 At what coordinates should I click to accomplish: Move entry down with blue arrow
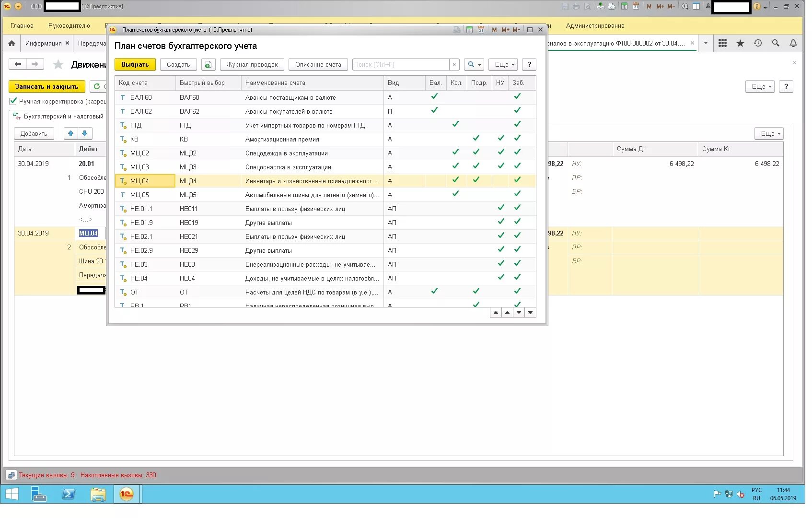point(85,133)
